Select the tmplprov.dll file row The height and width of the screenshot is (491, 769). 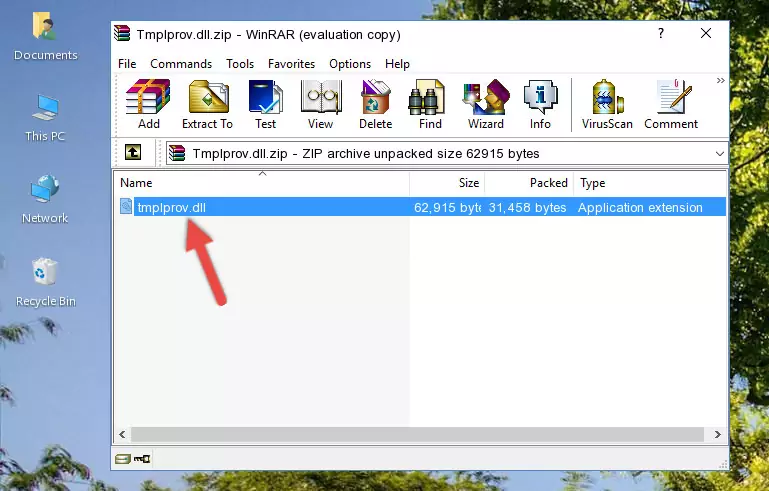[420, 207]
